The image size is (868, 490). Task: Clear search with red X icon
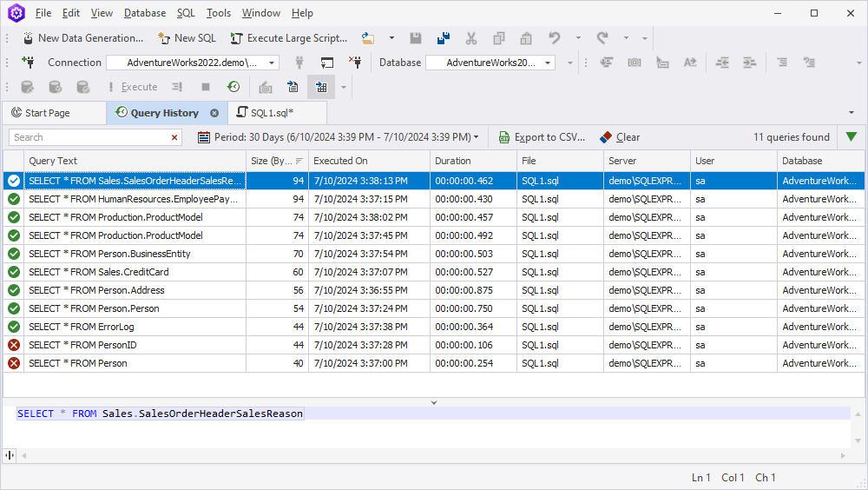tap(174, 137)
